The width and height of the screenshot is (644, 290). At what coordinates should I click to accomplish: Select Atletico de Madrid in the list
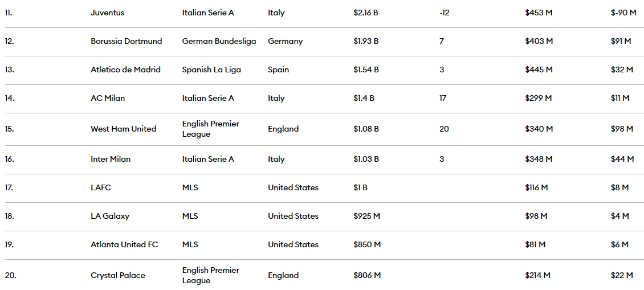point(125,70)
